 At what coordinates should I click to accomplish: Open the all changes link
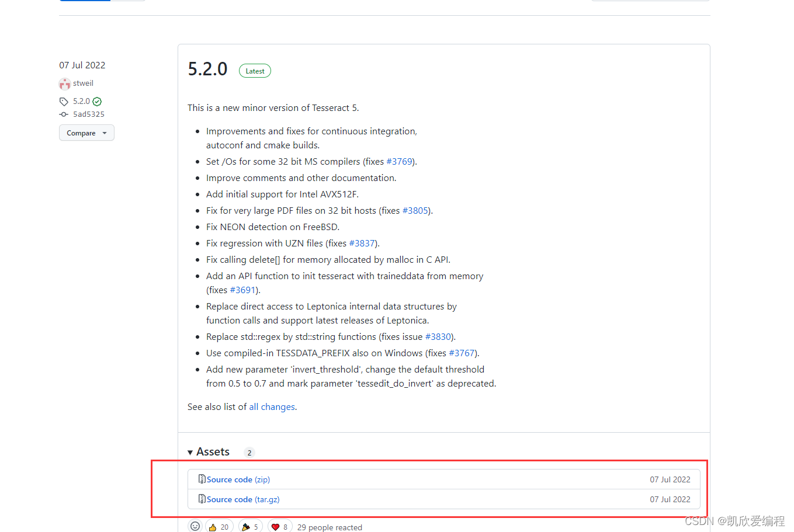(272, 407)
